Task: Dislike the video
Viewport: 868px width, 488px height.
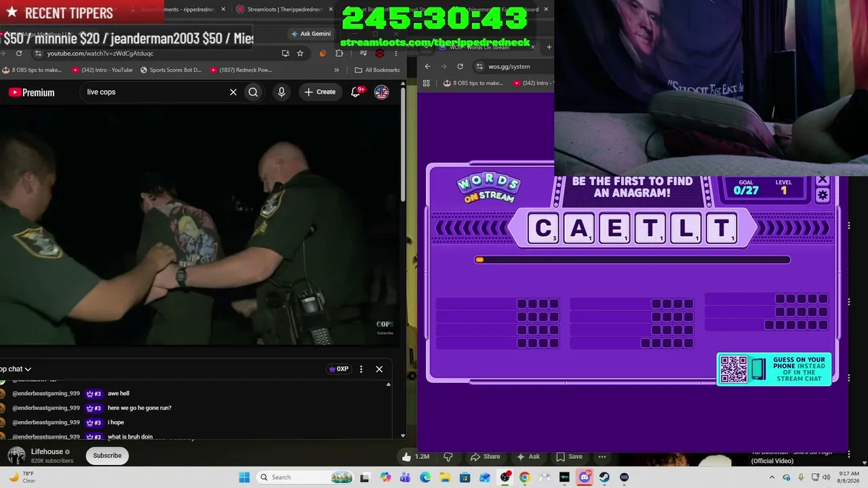Action: pyautogui.click(x=448, y=457)
